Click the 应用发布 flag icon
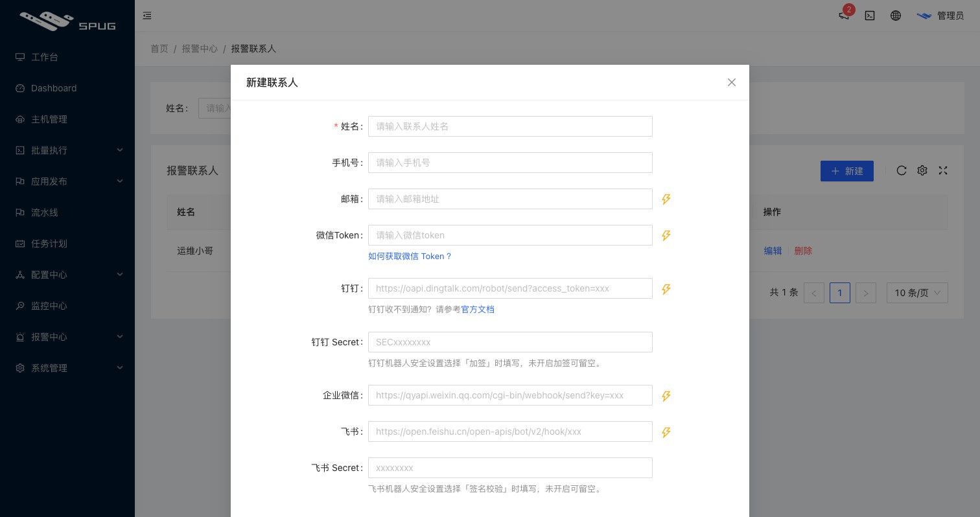Viewport: 980px width, 517px height. [20, 181]
